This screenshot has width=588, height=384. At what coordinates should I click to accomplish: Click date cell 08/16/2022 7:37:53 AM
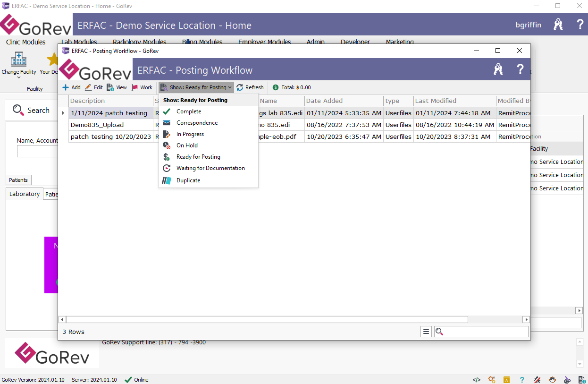pos(344,125)
